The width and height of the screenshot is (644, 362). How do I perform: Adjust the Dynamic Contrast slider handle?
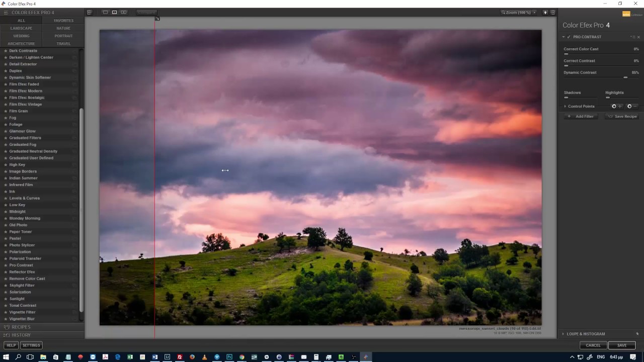[x=625, y=77]
